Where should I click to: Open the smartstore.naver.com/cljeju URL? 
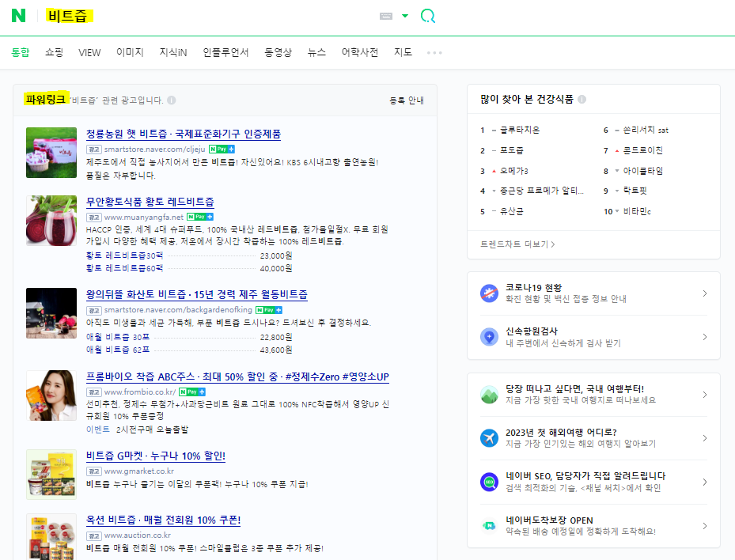coord(155,149)
